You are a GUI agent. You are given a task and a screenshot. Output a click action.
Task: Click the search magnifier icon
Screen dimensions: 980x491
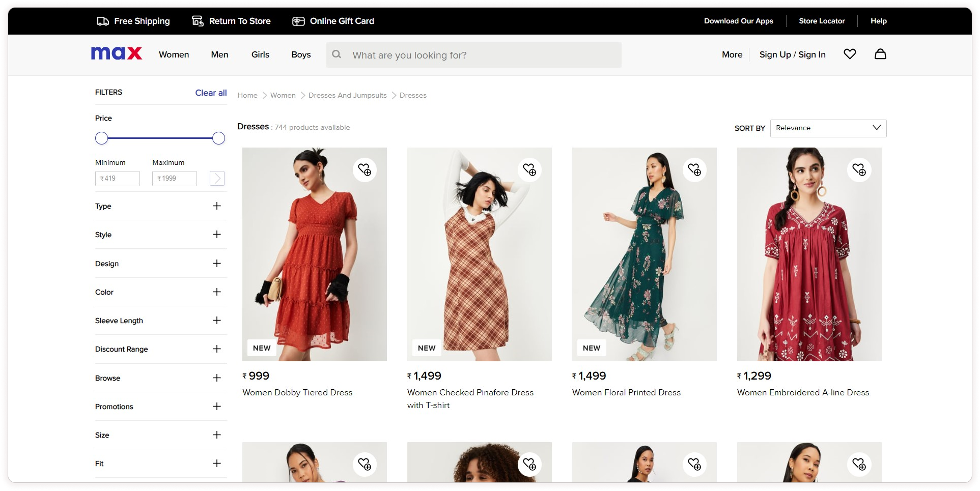[x=337, y=54]
